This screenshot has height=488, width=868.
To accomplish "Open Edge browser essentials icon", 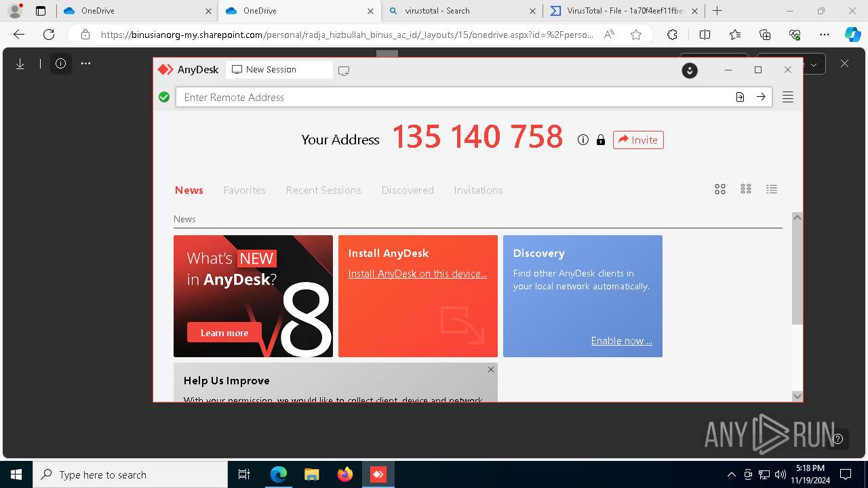I will click(x=795, y=35).
